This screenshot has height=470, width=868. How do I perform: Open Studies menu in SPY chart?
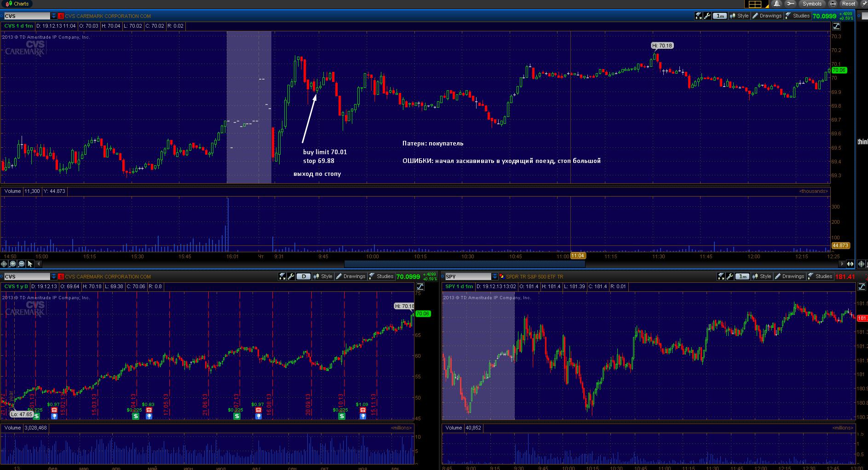(x=820, y=277)
